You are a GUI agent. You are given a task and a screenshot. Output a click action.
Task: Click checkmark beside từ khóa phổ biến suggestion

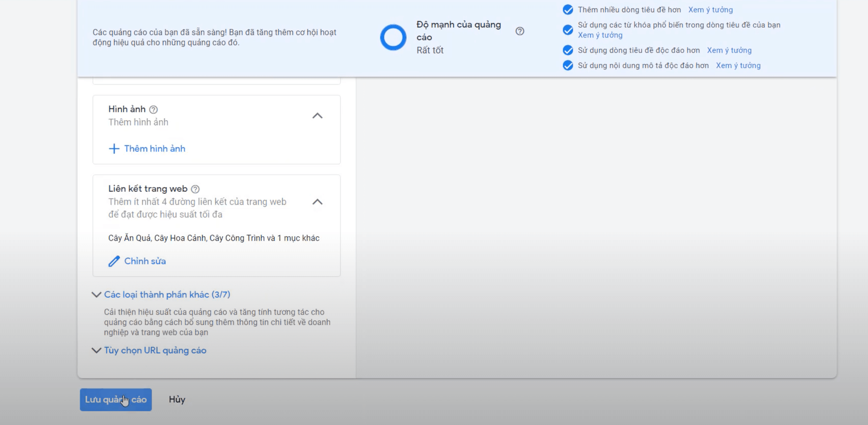point(568,30)
